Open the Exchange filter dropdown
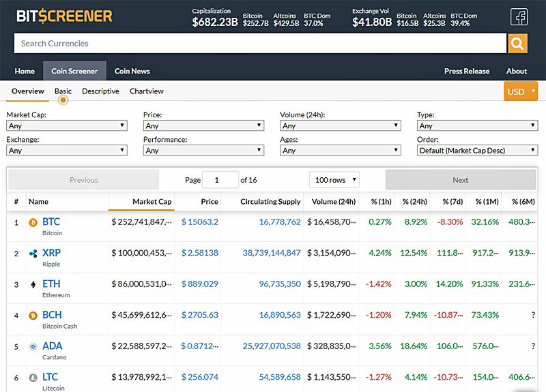This screenshot has height=392, width=546. click(67, 150)
